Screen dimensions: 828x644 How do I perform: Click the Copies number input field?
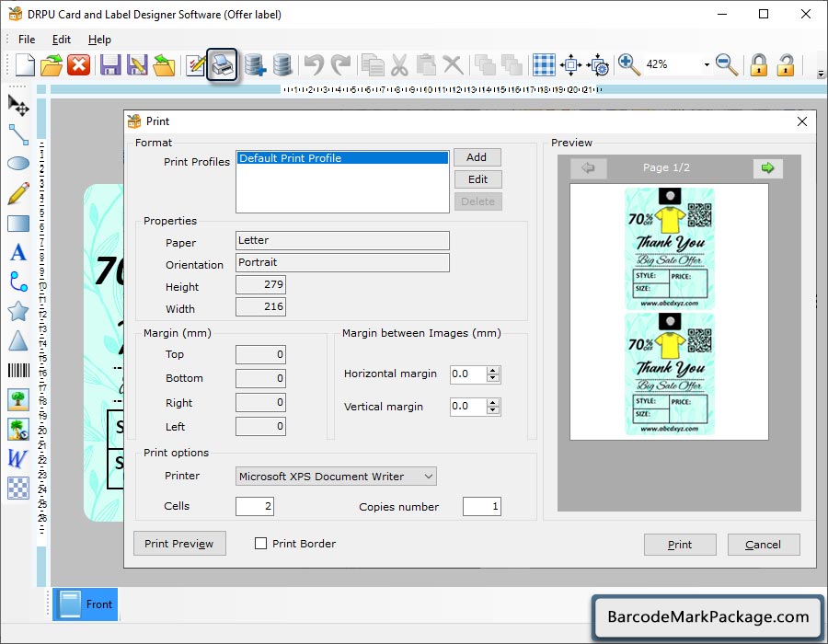click(x=481, y=506)
